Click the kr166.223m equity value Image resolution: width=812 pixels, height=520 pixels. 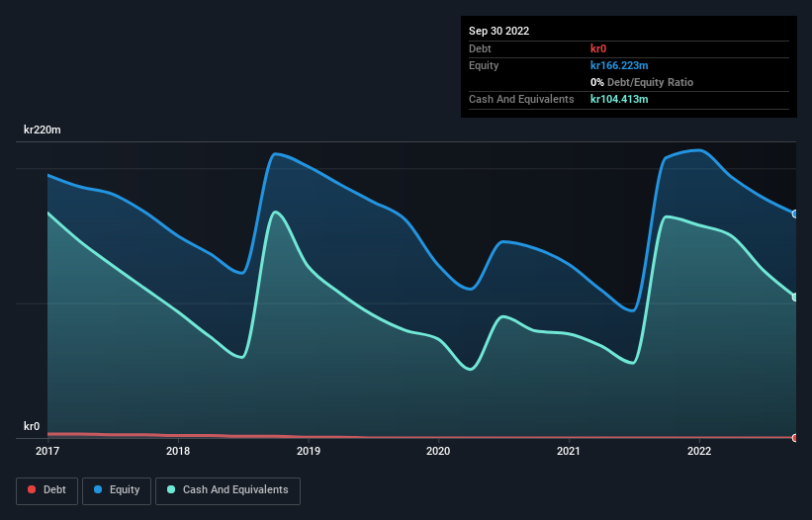click(x=619, y=65)
